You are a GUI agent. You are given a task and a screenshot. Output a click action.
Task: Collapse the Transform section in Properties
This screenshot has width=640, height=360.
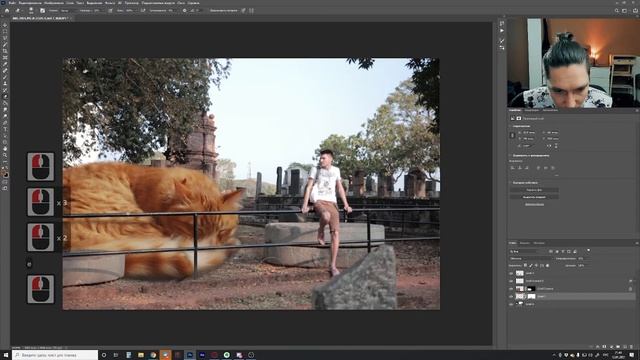click(510, 126)
